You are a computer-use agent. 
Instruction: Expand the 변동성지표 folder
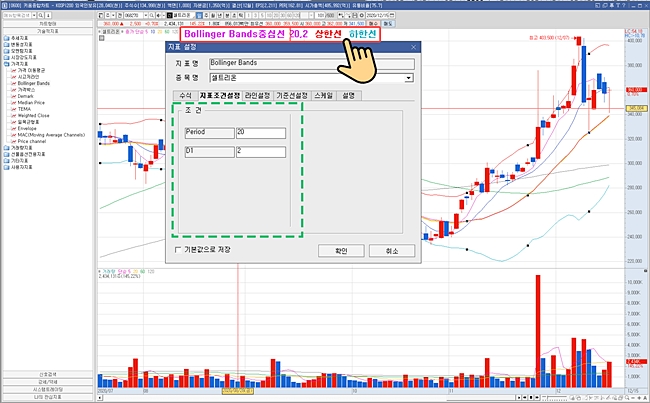point(6,44)
